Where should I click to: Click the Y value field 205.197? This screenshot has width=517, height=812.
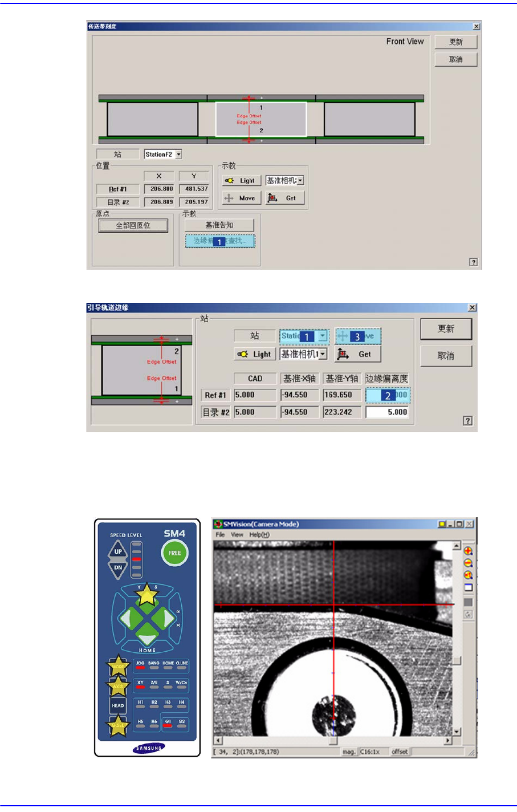click(x=194, y=202)
